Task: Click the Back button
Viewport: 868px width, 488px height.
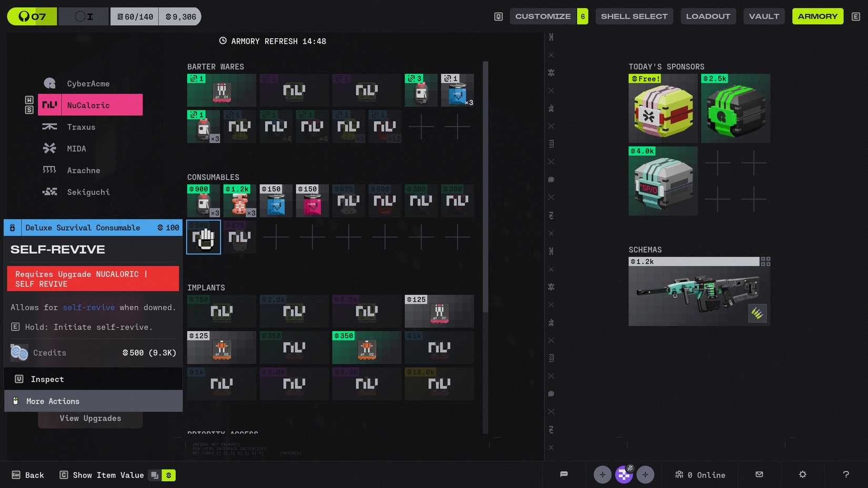Action: (x=28, y=474)
